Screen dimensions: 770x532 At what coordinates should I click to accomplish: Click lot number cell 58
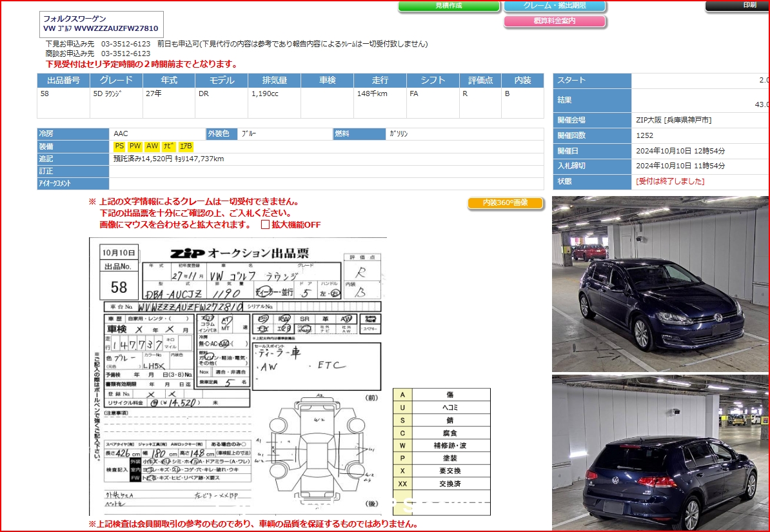[63, 103]
